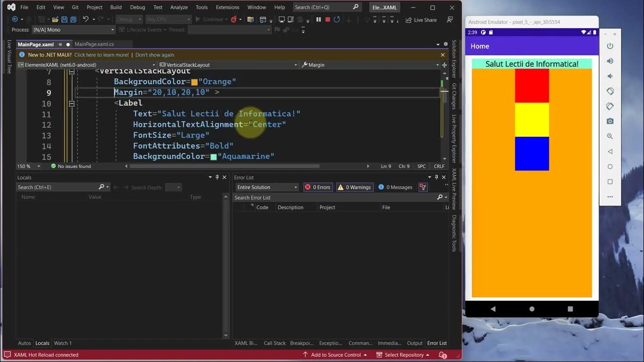Open emulator extended controls via three dots
Image resolution: width=644 pixels, height=362 pixels.
point(610,197)
